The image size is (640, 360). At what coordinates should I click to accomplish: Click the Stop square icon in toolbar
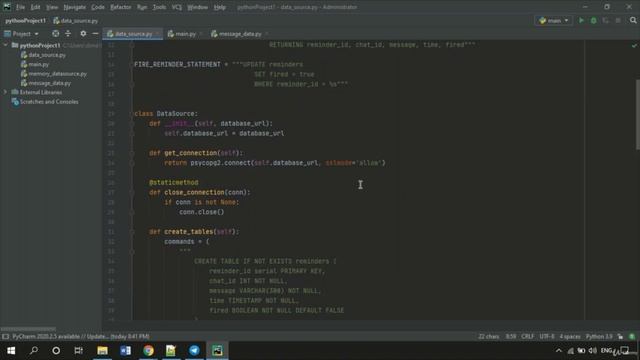click(x=618, y=20)
